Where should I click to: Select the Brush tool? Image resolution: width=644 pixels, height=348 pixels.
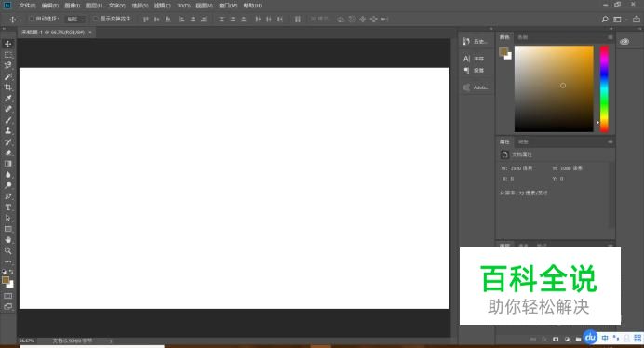point(7,120)
